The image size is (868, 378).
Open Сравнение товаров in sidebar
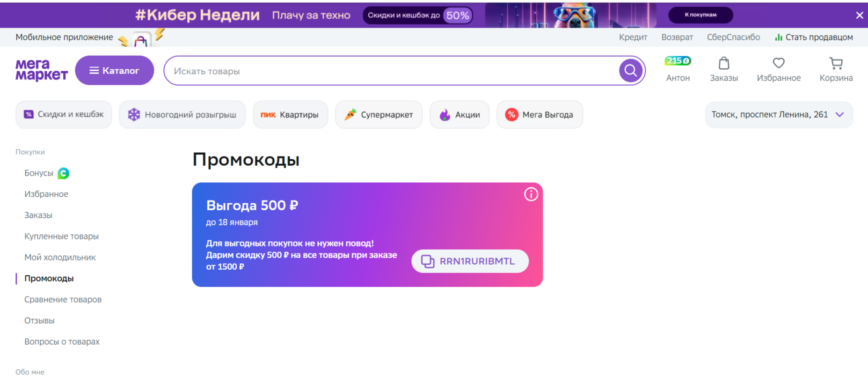point(63,299)
